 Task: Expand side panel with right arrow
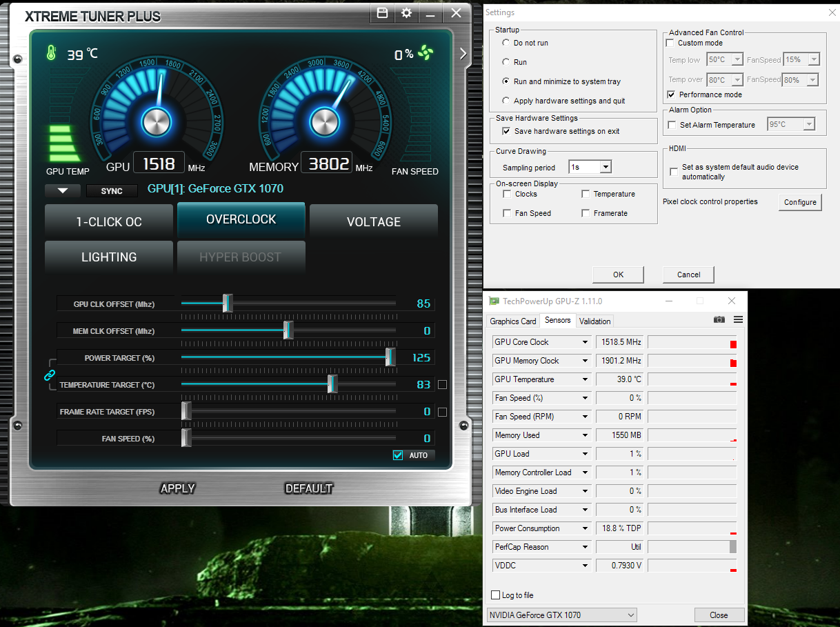tap(463, 54)
